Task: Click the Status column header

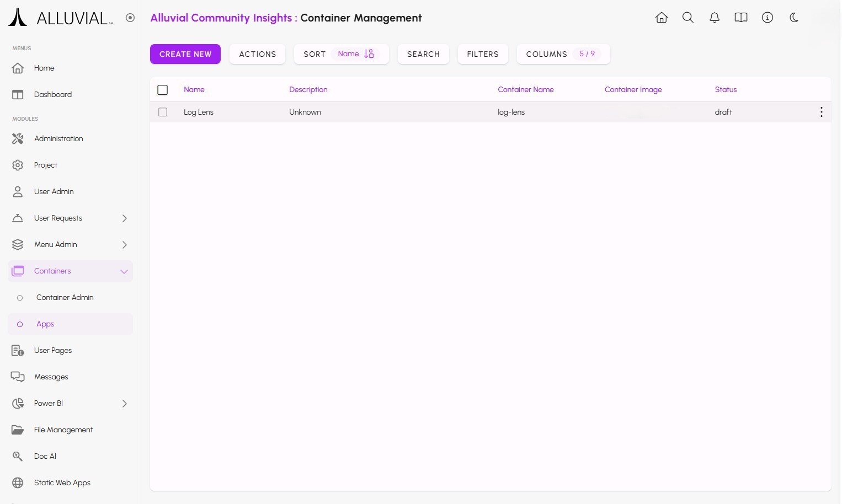Action: 726,89
